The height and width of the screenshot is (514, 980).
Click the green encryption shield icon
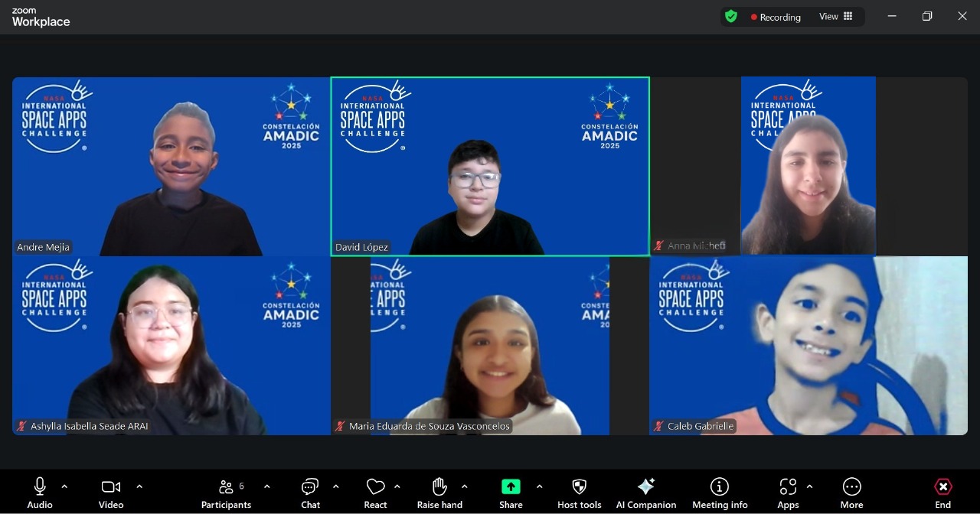coord(731,17)
